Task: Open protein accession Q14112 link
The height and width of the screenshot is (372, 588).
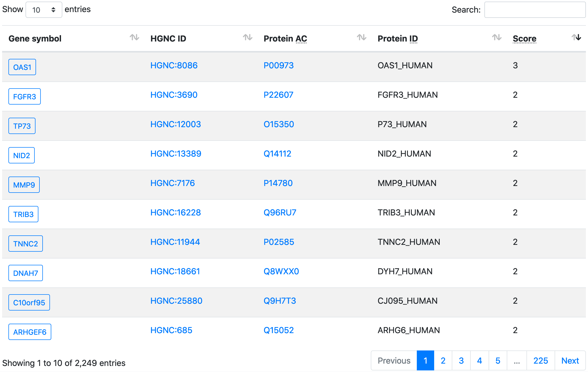Action: click(x=277, y=154)
